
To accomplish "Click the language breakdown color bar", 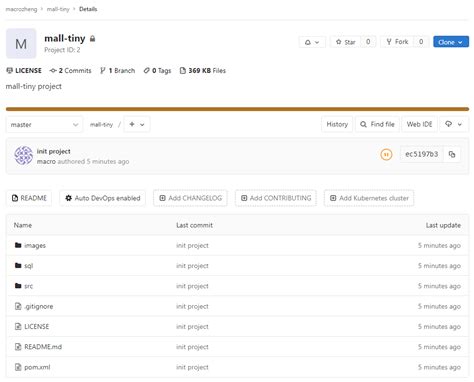I will [x=237, y=109].
